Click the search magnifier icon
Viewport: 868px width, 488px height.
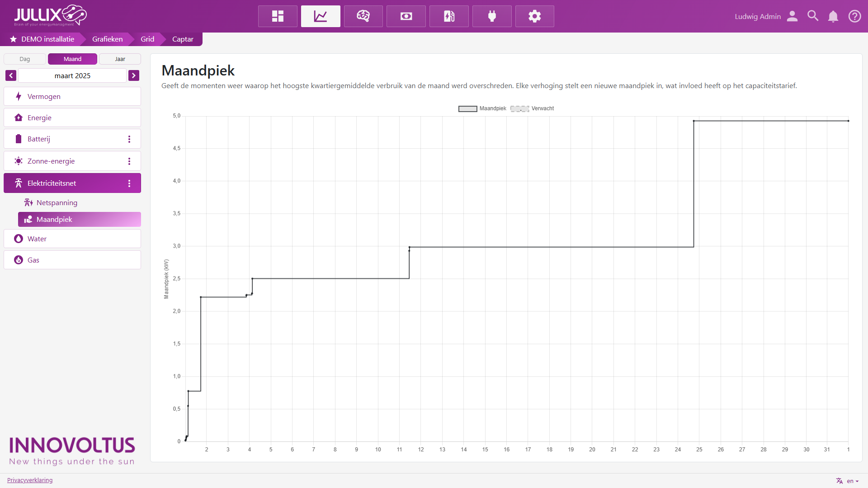812,16
